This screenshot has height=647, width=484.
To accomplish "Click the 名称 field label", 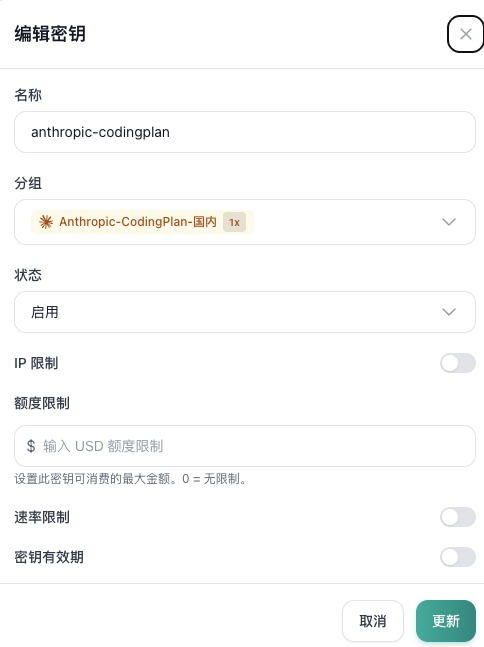I will (x=28, y=95).
